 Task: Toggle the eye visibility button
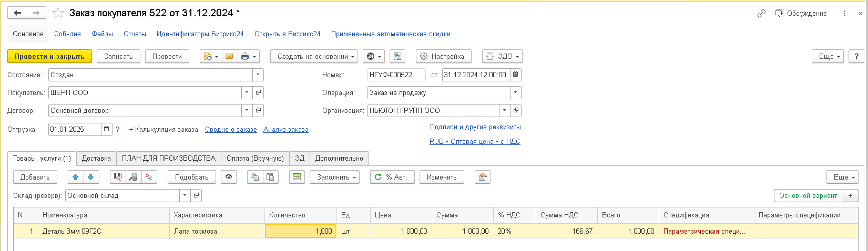click(x=228, y=177)
